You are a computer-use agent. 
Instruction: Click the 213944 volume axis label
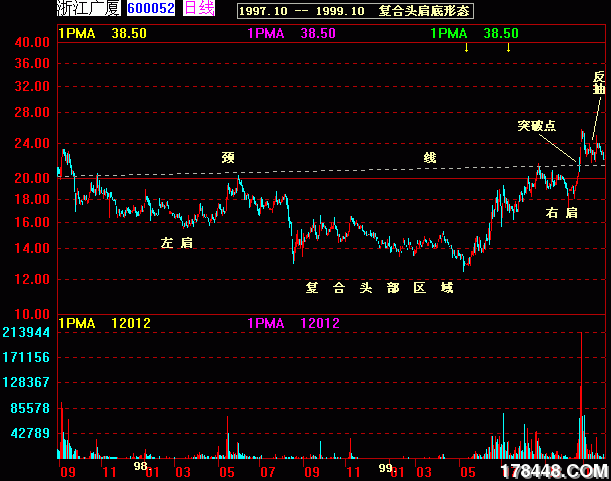pos(27,332)
